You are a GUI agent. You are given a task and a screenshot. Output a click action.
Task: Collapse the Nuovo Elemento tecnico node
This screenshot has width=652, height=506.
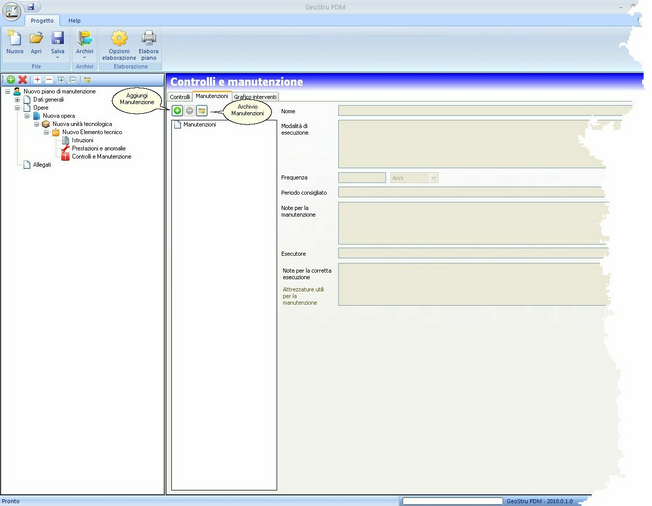click(46, 132)
